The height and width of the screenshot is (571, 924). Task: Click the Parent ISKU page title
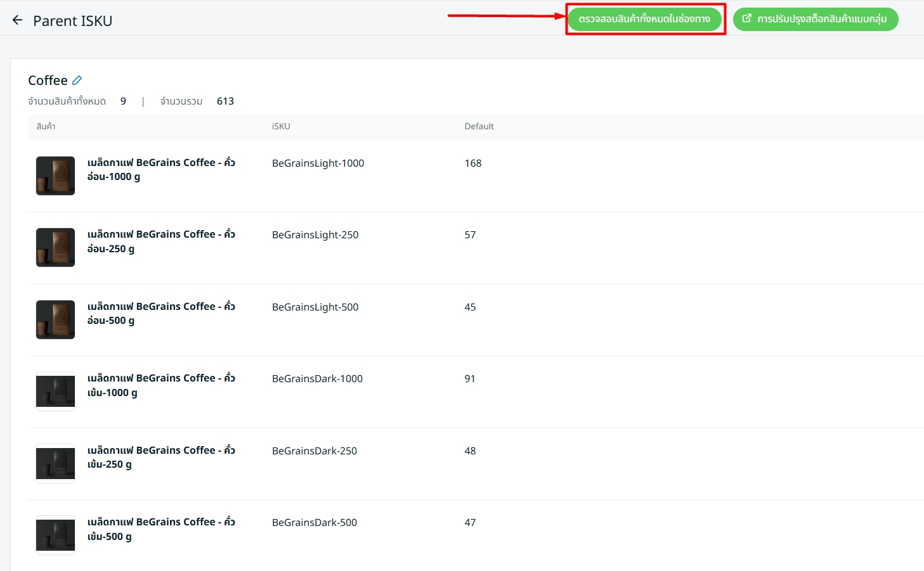(72, 21)
